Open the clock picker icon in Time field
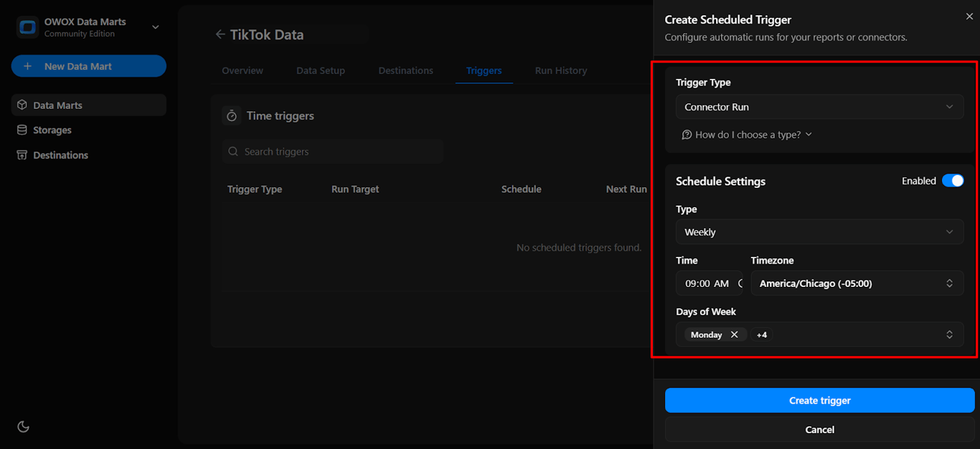The width and height of the screenshot is (980, 449). point(740,283)
